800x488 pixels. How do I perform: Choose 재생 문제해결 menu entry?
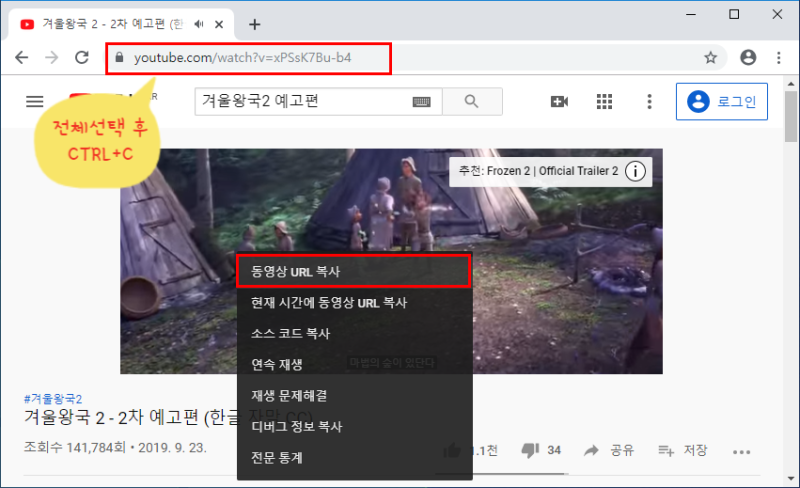(355, 396)
